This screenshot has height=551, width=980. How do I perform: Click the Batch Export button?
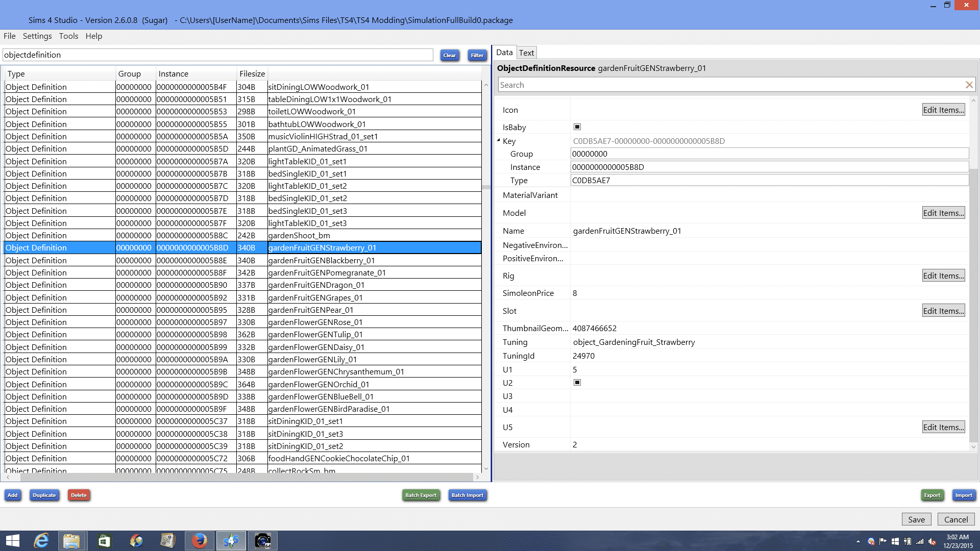(x=420, y=495)
